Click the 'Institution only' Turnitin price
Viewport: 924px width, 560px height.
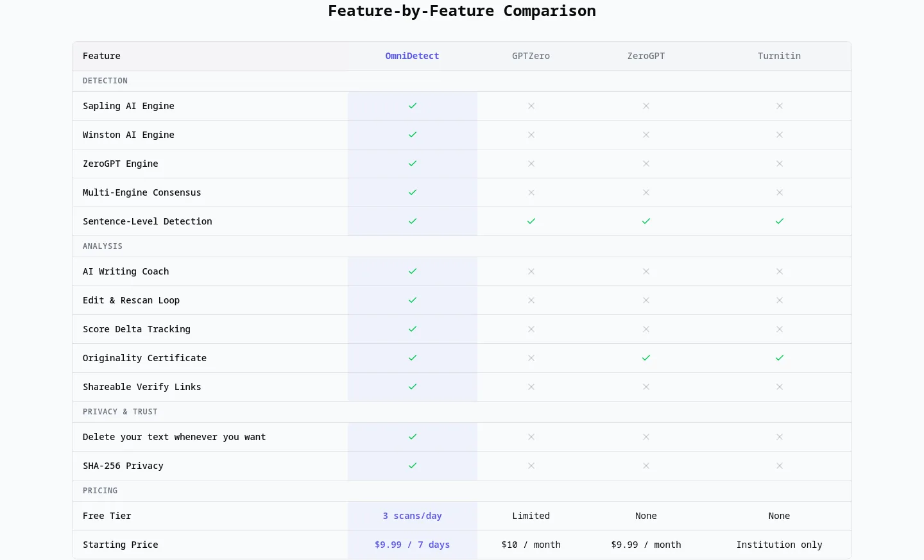[x=780, y=545]
